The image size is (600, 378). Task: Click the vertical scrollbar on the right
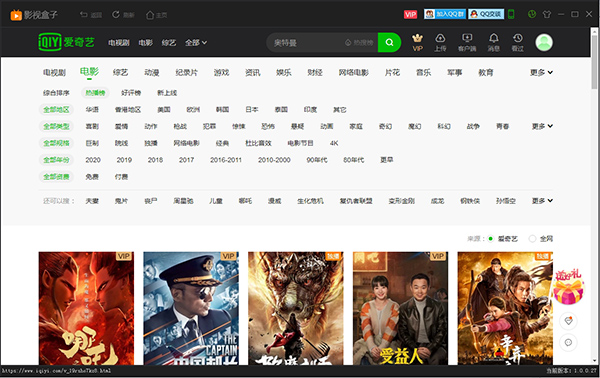pyautogui.click(x=594, y=61)
